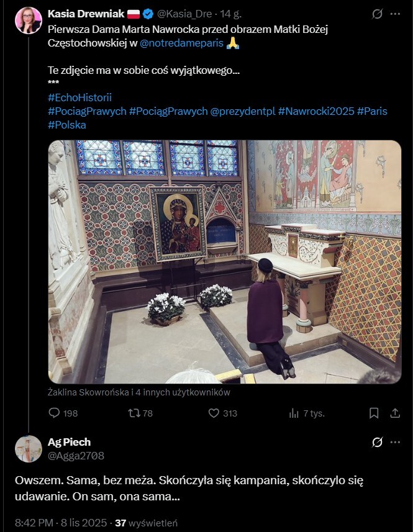Screen dimensions: 413x532
Task: Click the @prezydentpl mention
Action: point(243,111)
